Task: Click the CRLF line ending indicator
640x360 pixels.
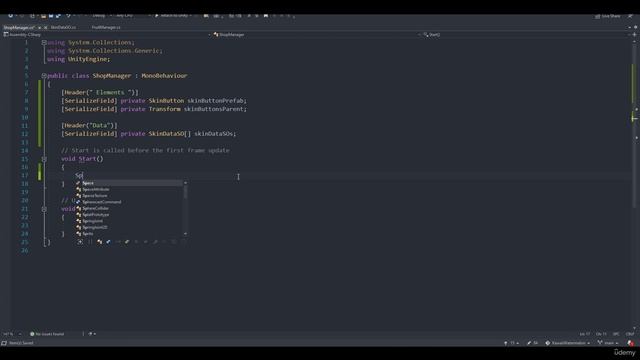Action: (630, 334)
